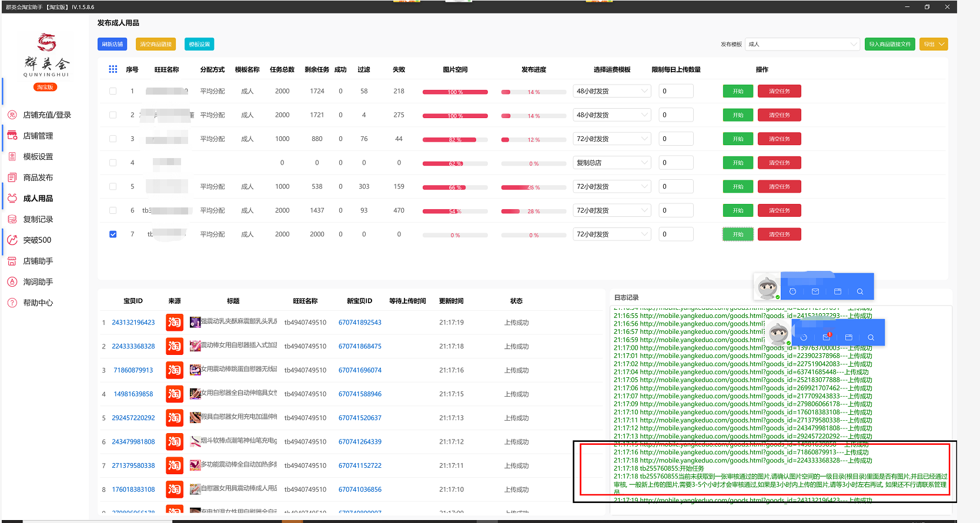The width and height of the screenshot is (980, 523).
Task: Go to 商品发布 in the sidebar
Action: pyautogui.click(x=38, y=177)
